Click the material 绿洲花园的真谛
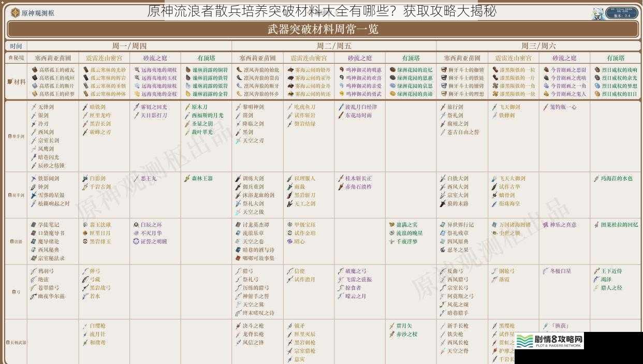643x364 pixels. click(415, 94)
